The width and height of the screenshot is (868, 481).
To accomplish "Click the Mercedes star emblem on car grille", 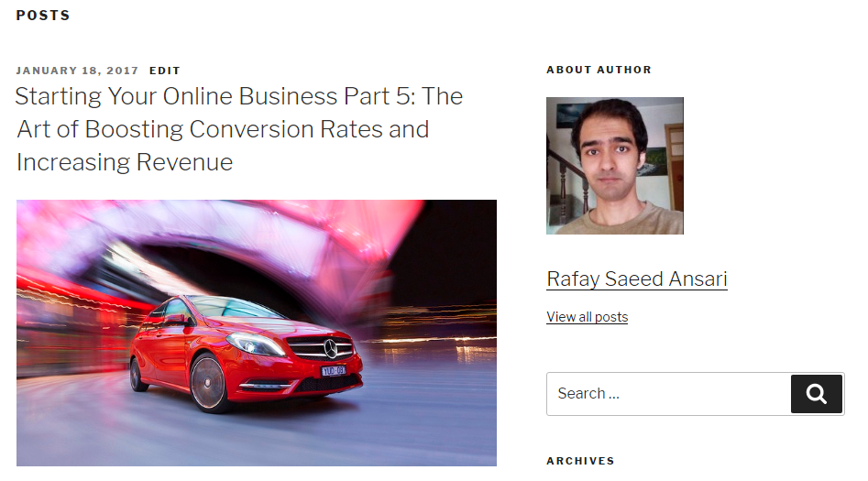I will point(331,349).
